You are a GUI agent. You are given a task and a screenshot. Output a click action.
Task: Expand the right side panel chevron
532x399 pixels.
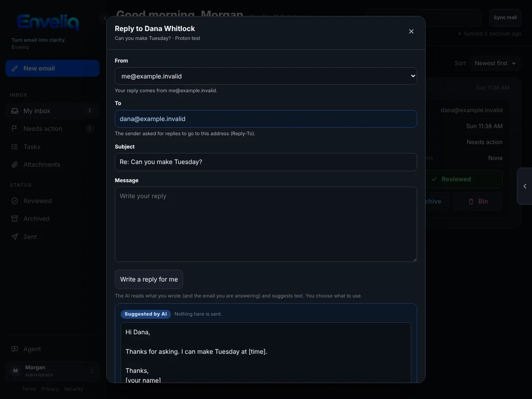click(525, 186)
